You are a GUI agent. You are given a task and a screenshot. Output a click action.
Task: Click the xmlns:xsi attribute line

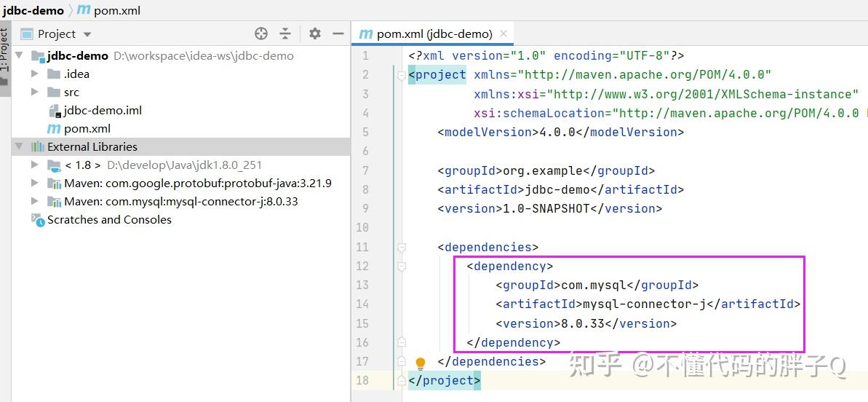click(666, 94)
